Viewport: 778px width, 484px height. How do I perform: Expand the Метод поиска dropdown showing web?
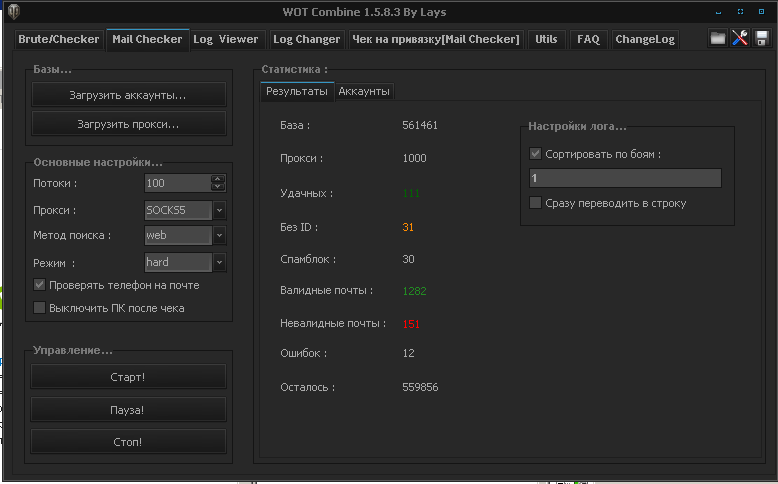(219, 235)
